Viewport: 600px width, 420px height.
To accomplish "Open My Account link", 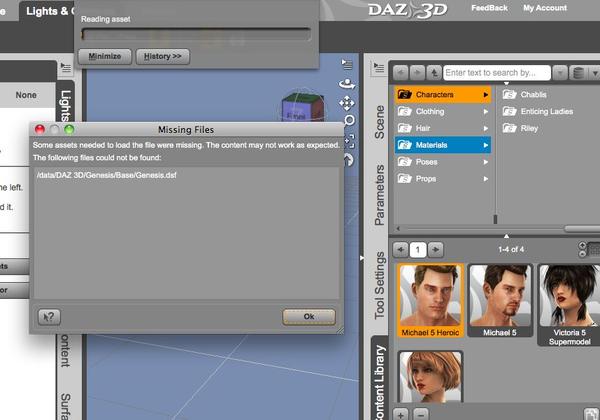I will click(545, 8).
